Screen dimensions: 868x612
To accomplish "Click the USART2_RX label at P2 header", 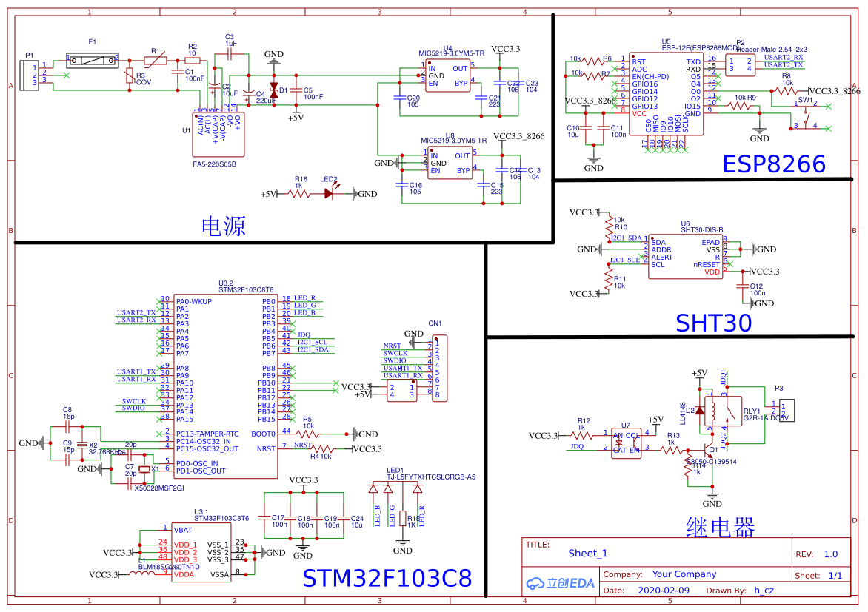I will coord(784,58).
